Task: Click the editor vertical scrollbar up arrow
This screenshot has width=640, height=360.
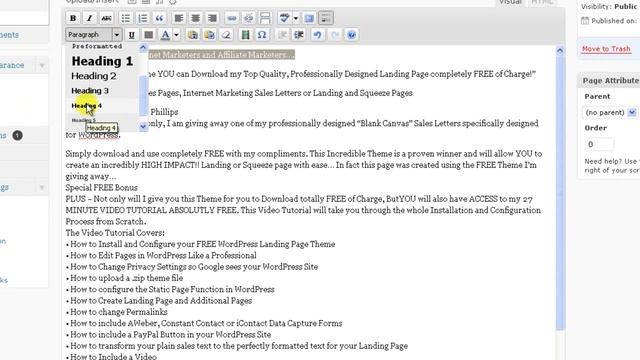Action: click(x=560, y=50)
